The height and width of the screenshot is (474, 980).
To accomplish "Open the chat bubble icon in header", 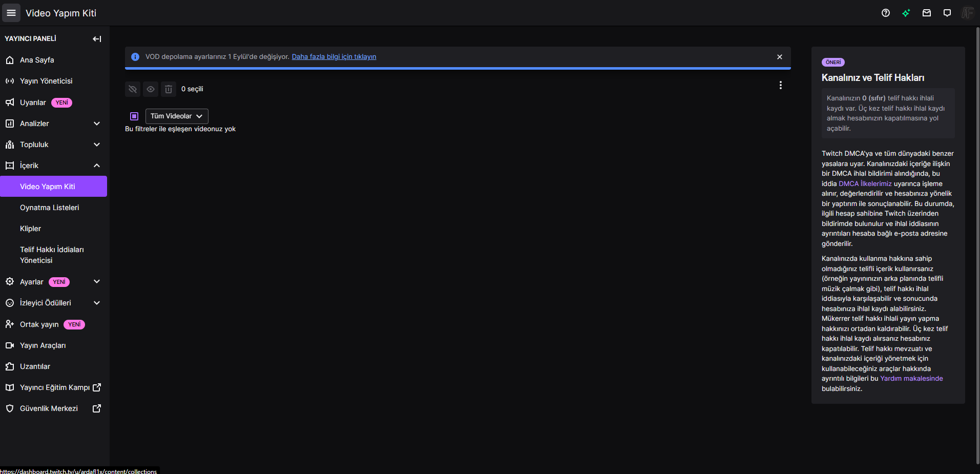I will [x=947, y=13].
